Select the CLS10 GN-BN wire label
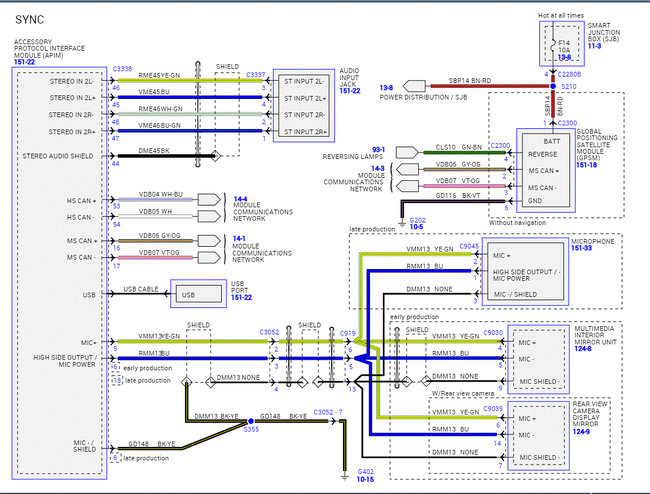 [x=459, y=147]
